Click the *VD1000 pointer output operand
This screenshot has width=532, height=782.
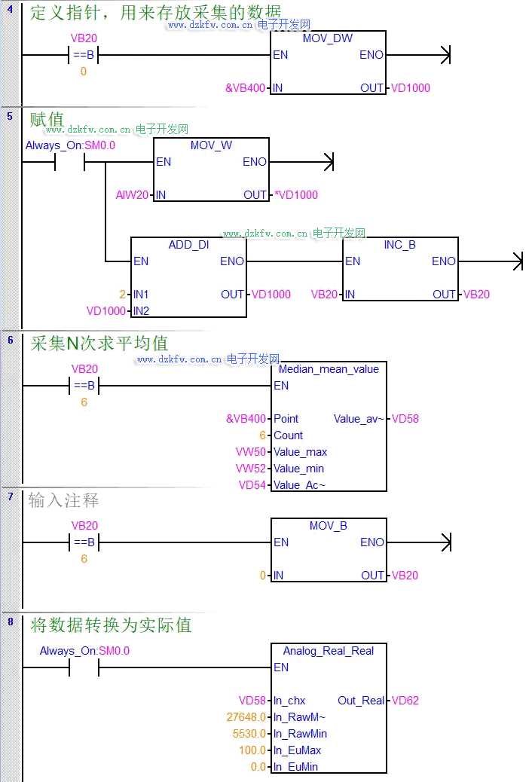click(296, 195)
